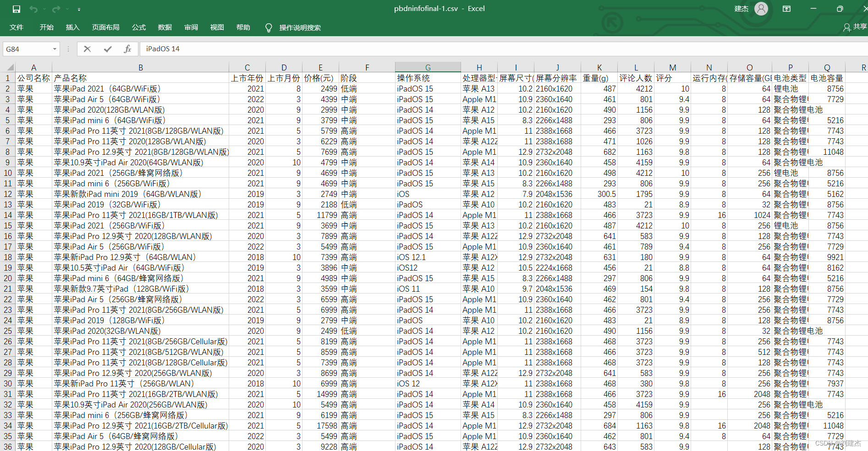Select row 18 header

tap(8, 257)
